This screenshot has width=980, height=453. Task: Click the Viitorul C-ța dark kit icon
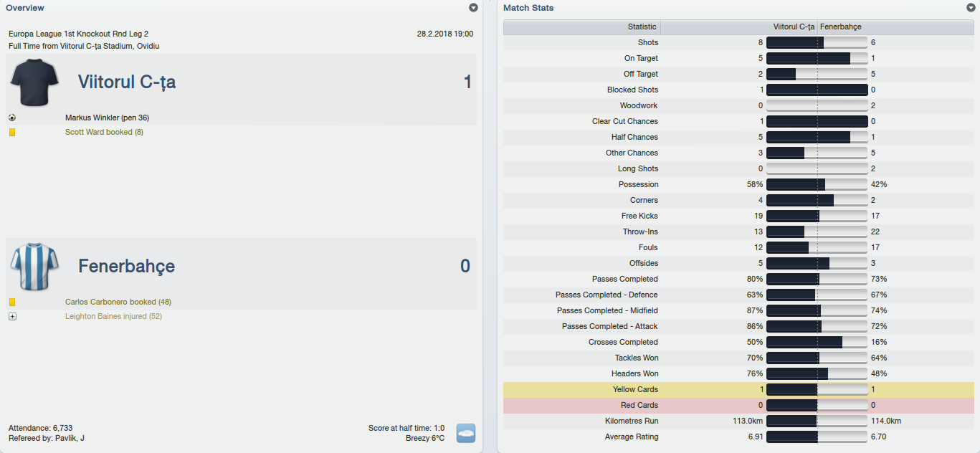pos(34,83)
